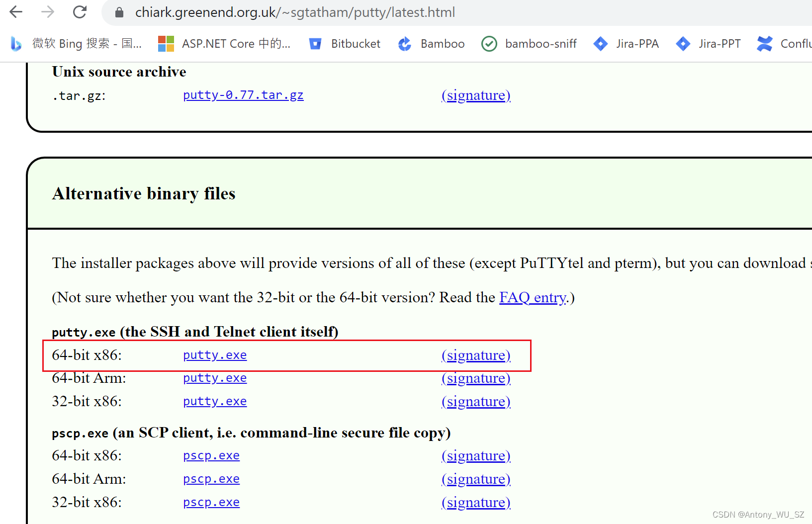
Task: Open signature for 64-bit Arm putty.exe
Action: click(x=476, y=378)
